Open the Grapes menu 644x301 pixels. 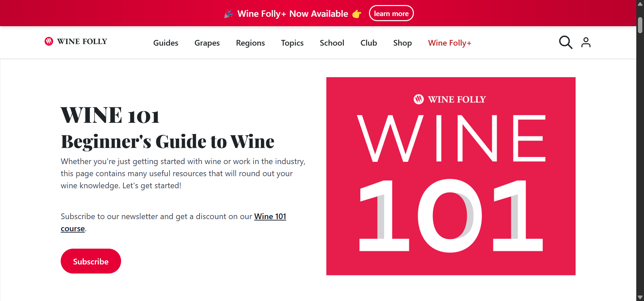(x=207, y=43)
